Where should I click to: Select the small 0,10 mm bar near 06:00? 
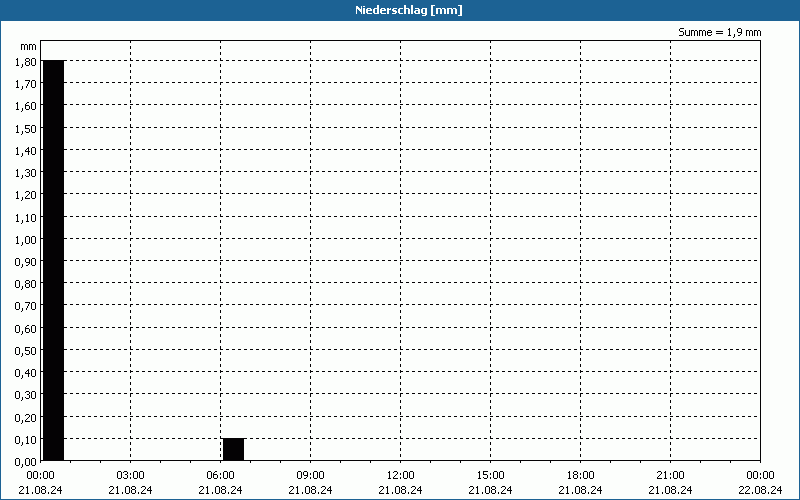(x=234, y=449)
